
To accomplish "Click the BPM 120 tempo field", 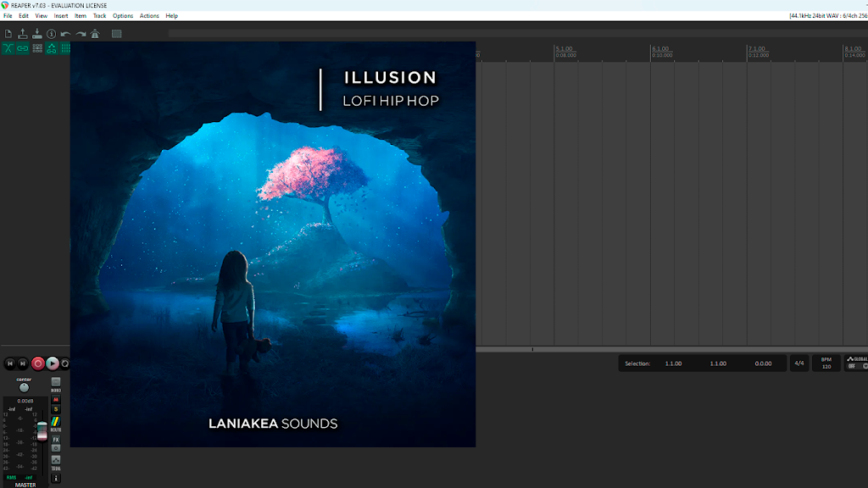I will (826, 363).
